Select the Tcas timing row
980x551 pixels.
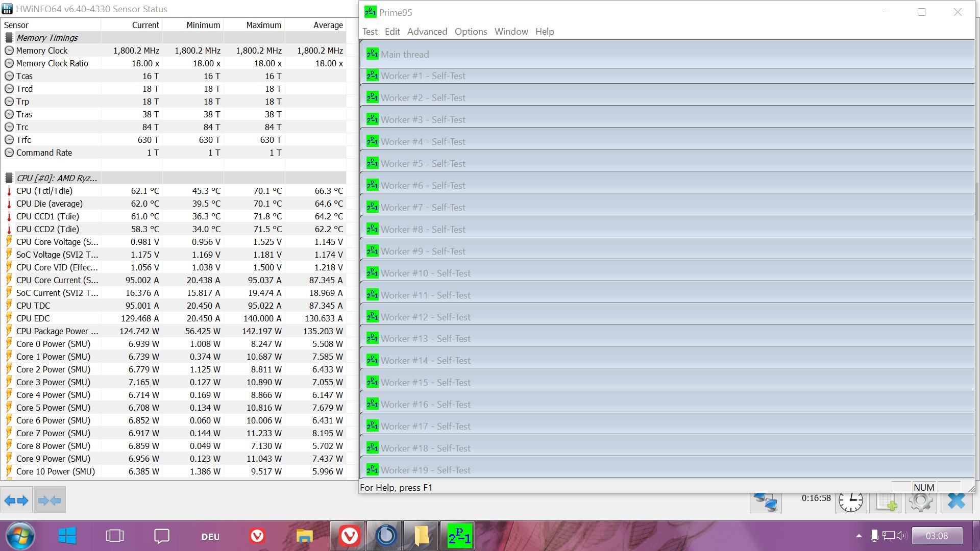174,76
